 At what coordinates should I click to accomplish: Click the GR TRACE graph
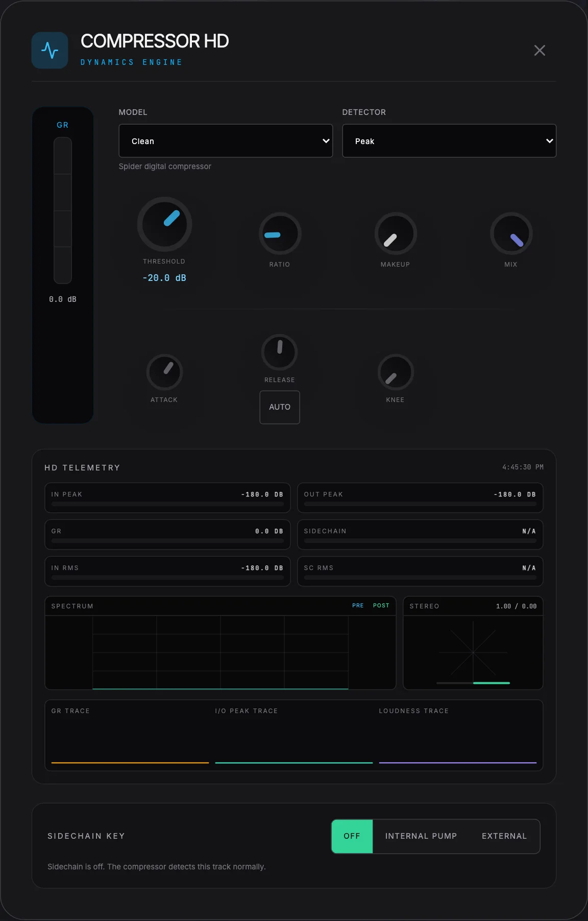(x=130, y=742)
